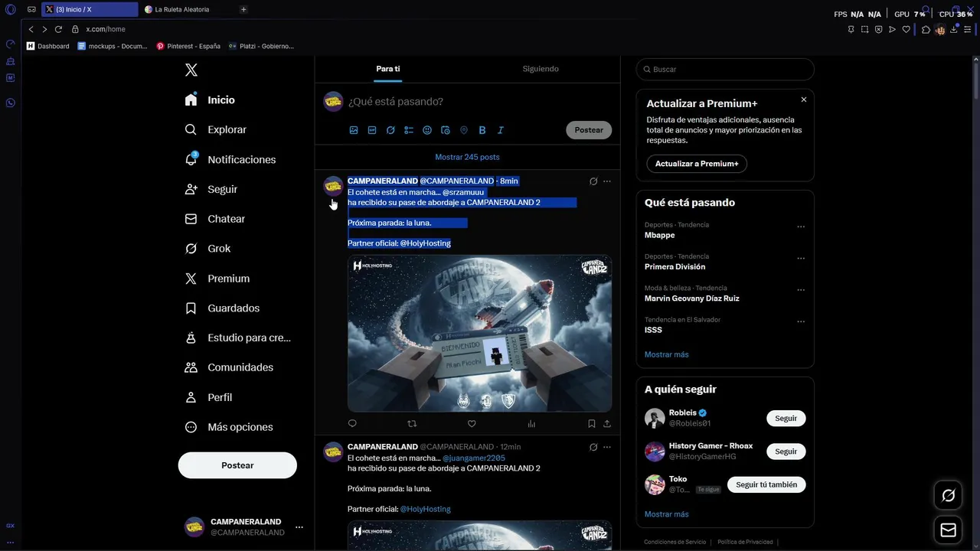
Task: Open the floating Grok button at bottom right
Action: tap(949, 496)
